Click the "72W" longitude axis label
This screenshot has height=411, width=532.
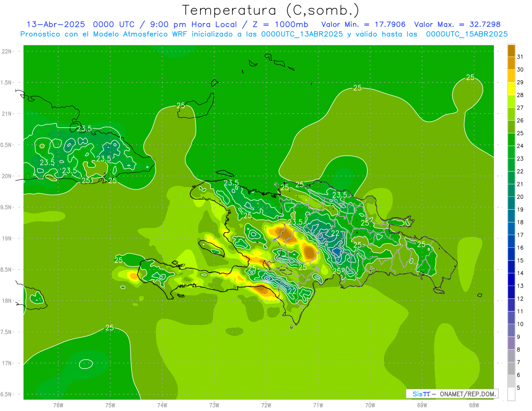[x=266, y=405]
